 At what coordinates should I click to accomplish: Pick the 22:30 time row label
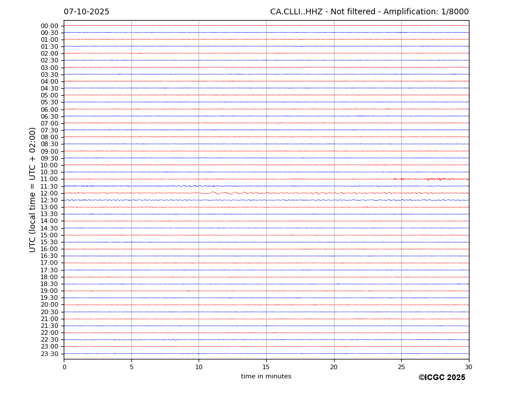pos(49,340)
